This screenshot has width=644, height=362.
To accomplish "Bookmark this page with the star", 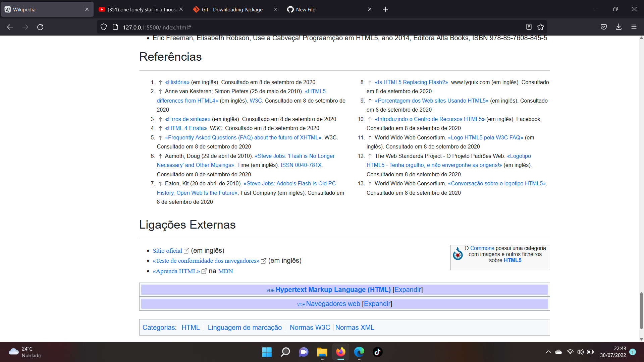I will coord(541,27).
